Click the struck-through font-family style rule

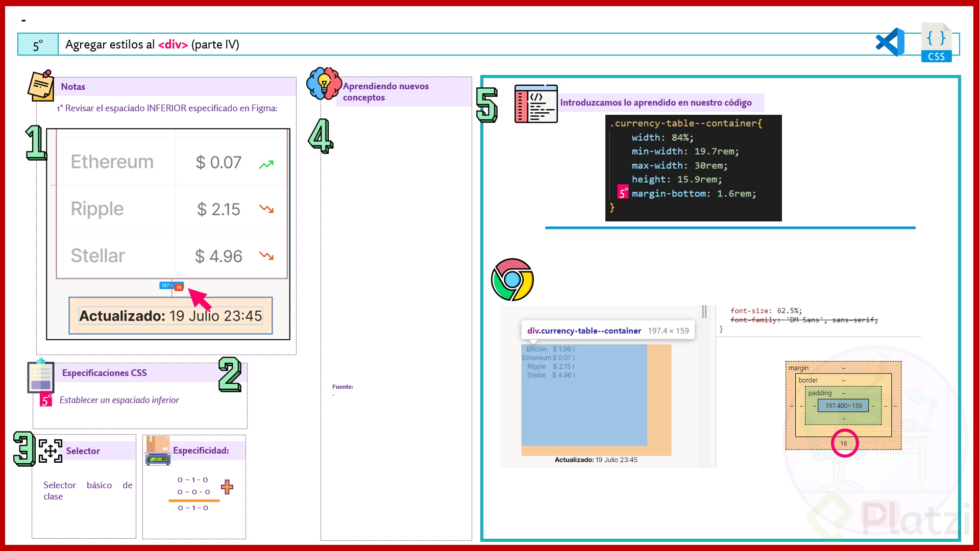tap(804, 320)
